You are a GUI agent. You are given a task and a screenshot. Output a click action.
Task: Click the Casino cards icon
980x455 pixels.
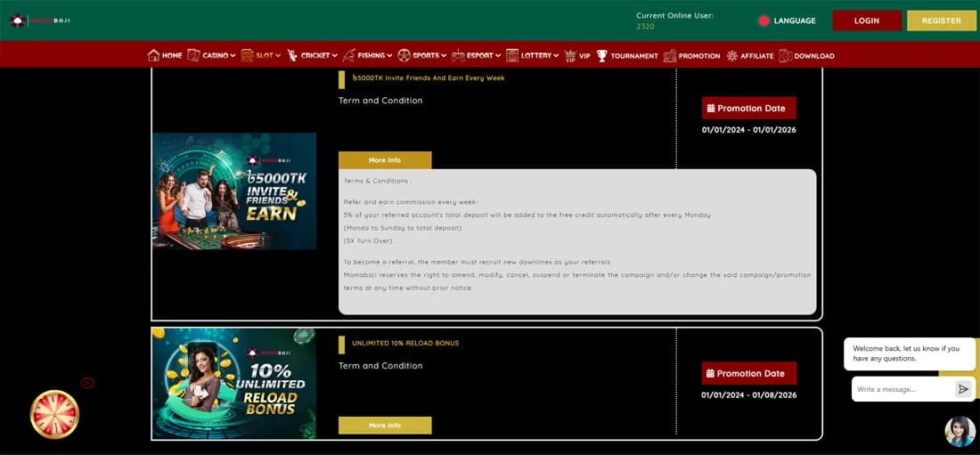(x=193, y=55)
